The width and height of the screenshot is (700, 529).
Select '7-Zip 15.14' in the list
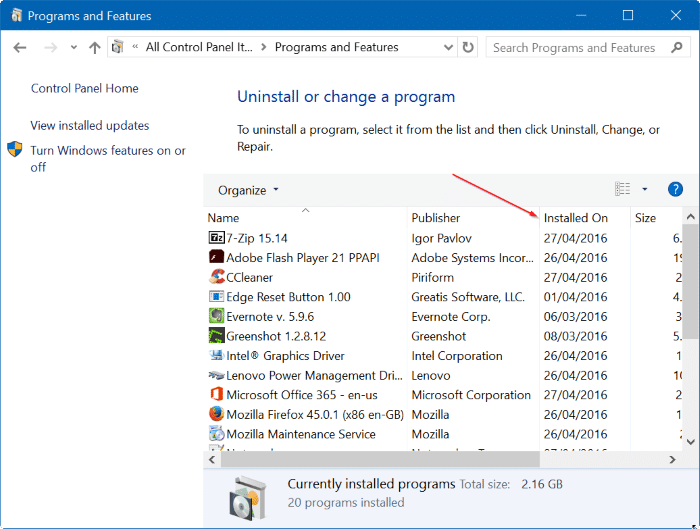point(257,238)
